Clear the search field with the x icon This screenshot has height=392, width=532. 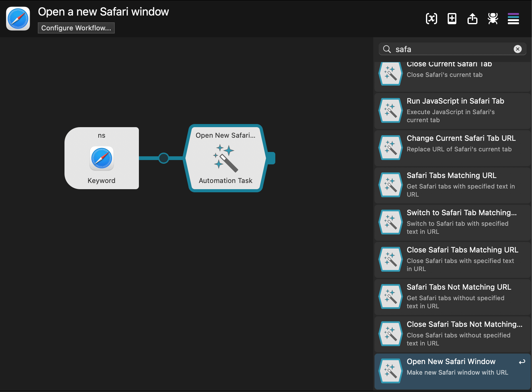[517, 49]
